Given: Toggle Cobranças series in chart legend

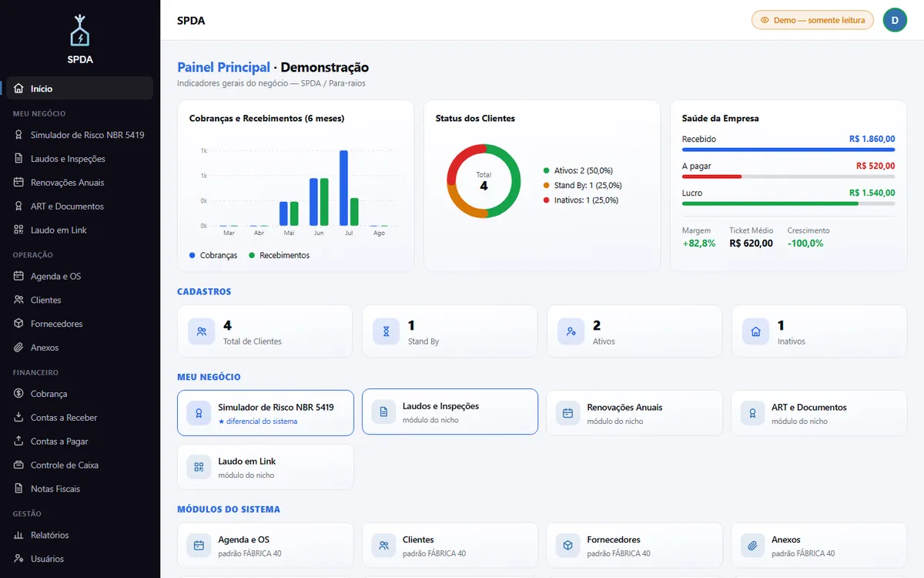Looking at the screenshot, I should coord(213,255).
